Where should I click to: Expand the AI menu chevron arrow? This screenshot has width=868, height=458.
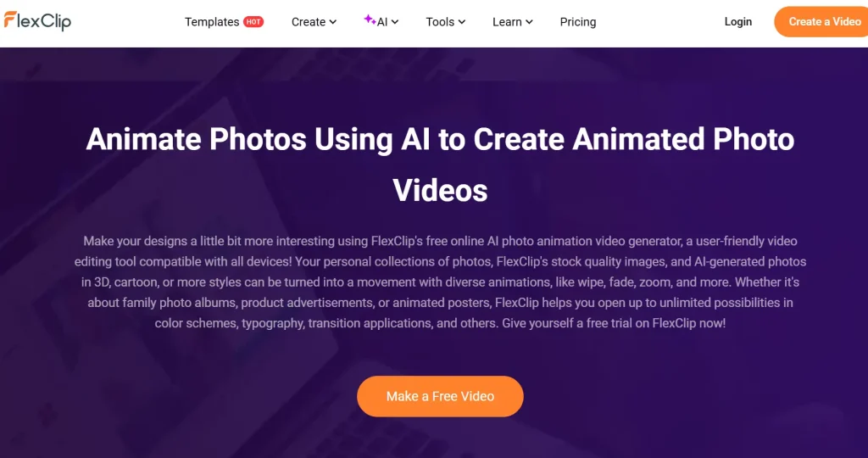(x=395, y=22)
